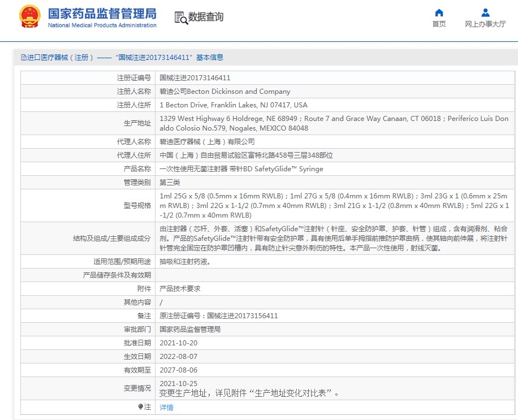
Task: Click the 代理人住所 label
Action: click(x=134, y=155)
